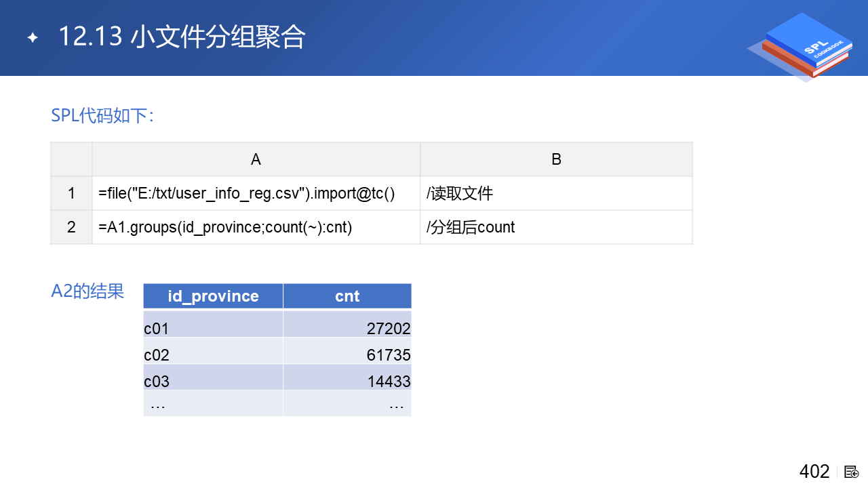Click the A2的结果 label
This screenshot has height=488, width=868.
[87, 291]
